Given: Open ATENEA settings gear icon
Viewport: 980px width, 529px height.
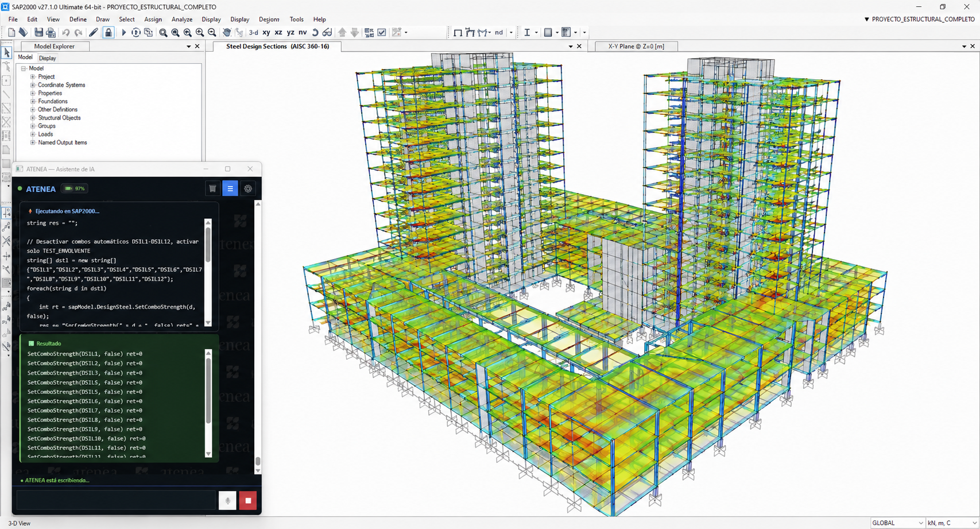Looking at the screenshot, I should tap(248, 188).
